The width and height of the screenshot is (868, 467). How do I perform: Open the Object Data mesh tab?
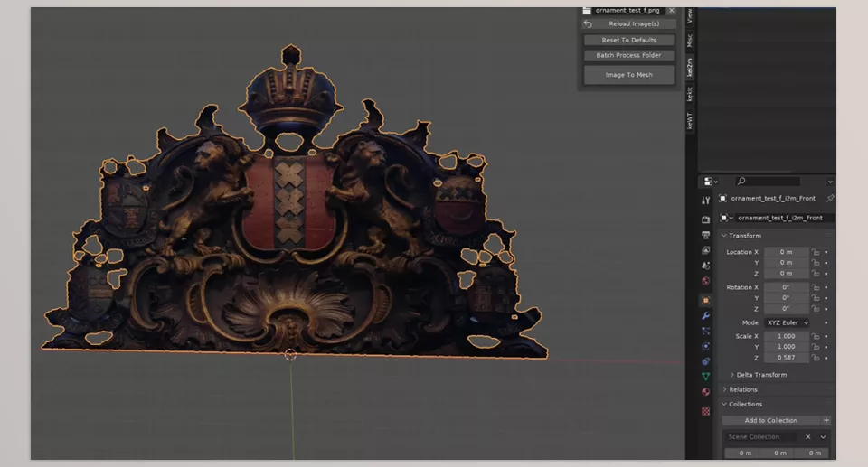pos(706,377)
